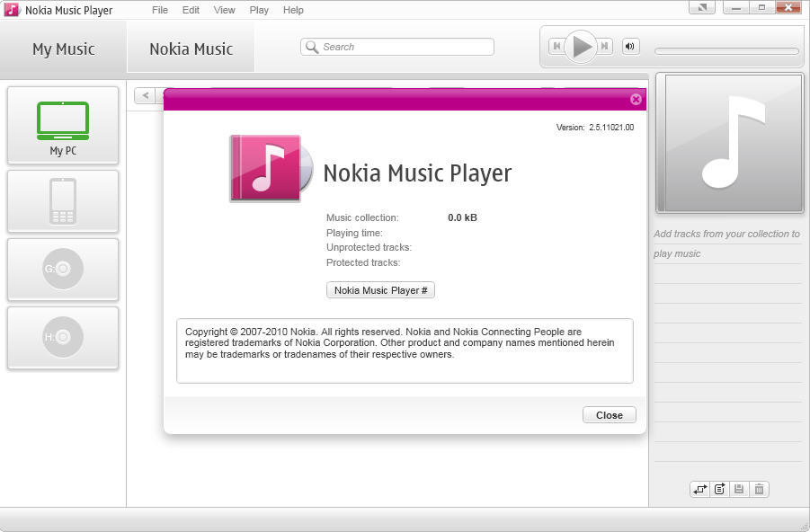810x532 pixels.
Task: Select the My PC source
Action: 63,126
